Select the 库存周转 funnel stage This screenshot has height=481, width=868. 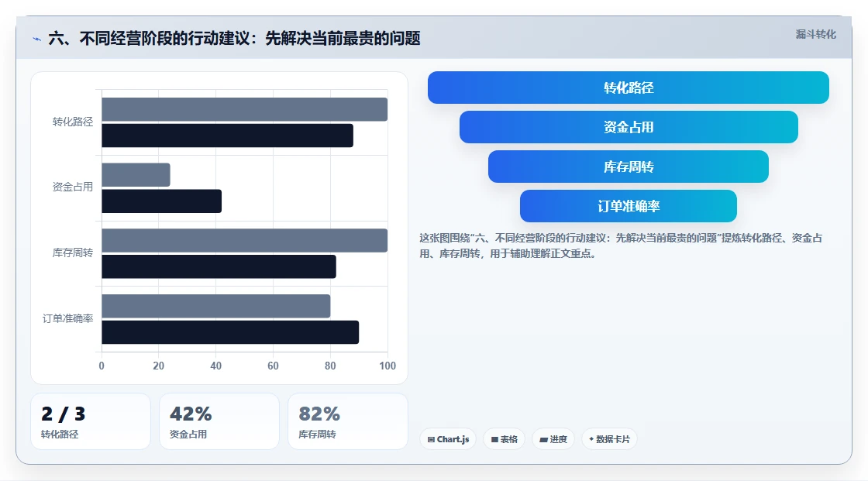click(x=629, y=167)
